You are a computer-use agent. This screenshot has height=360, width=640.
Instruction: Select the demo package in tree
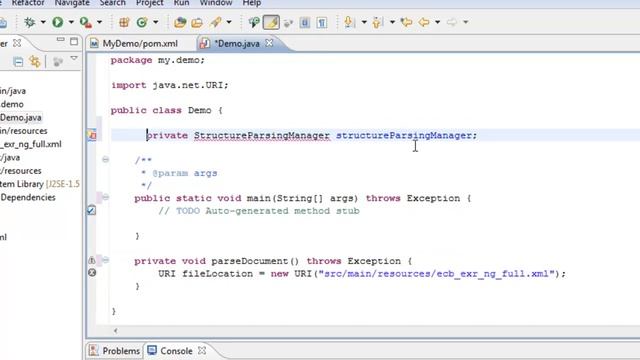coord(12,104)
